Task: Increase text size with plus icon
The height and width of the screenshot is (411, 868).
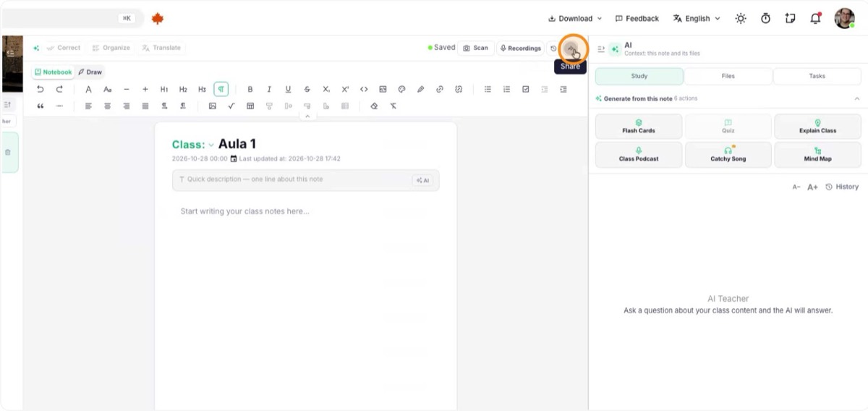Action: coord(145,89)
